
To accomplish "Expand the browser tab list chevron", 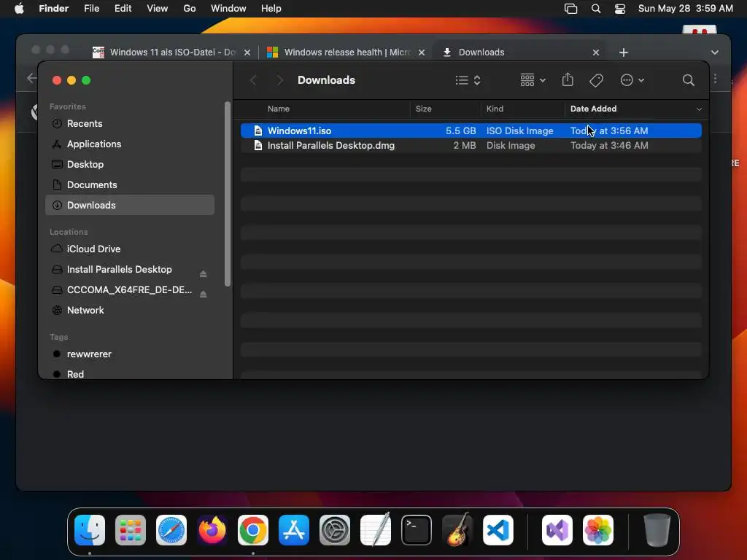I will tap(715, 52).
